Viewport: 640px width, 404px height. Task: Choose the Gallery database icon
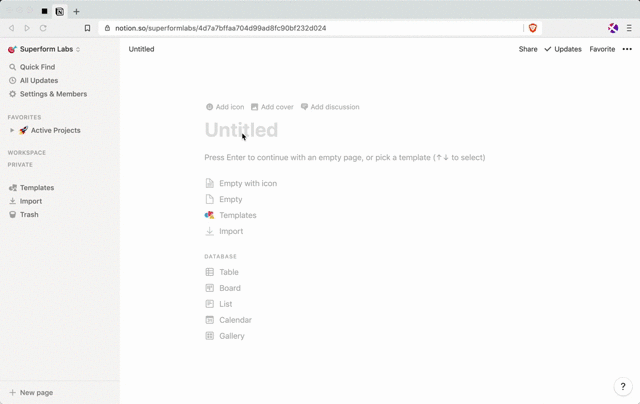[209, 336]
